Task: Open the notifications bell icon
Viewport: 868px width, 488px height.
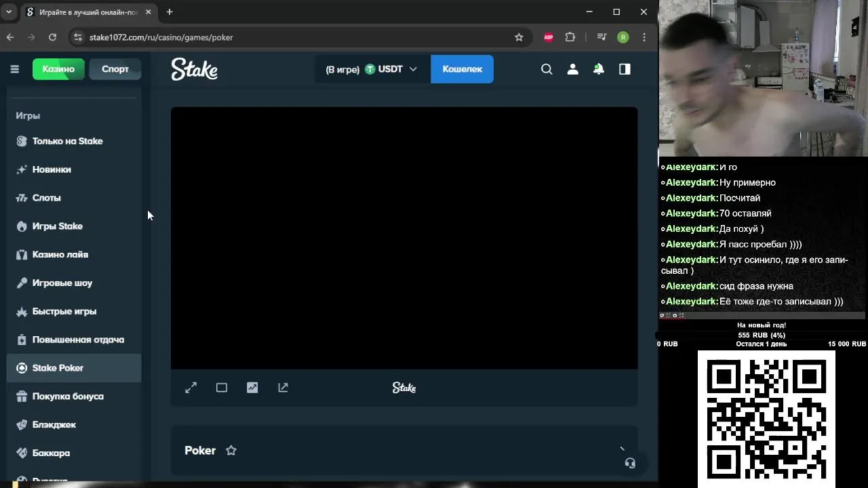Action: [599, 69]
